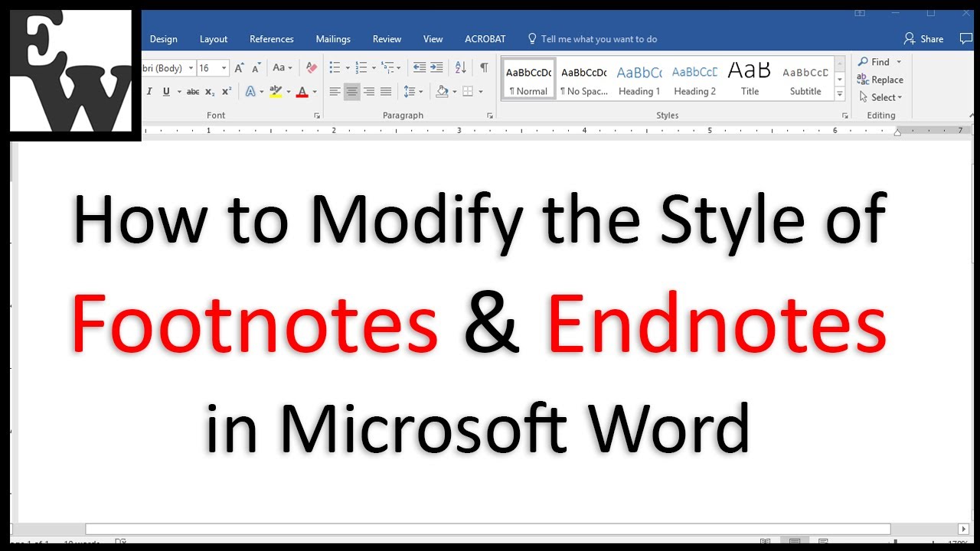Open font name dropdown

pos(191,68)
